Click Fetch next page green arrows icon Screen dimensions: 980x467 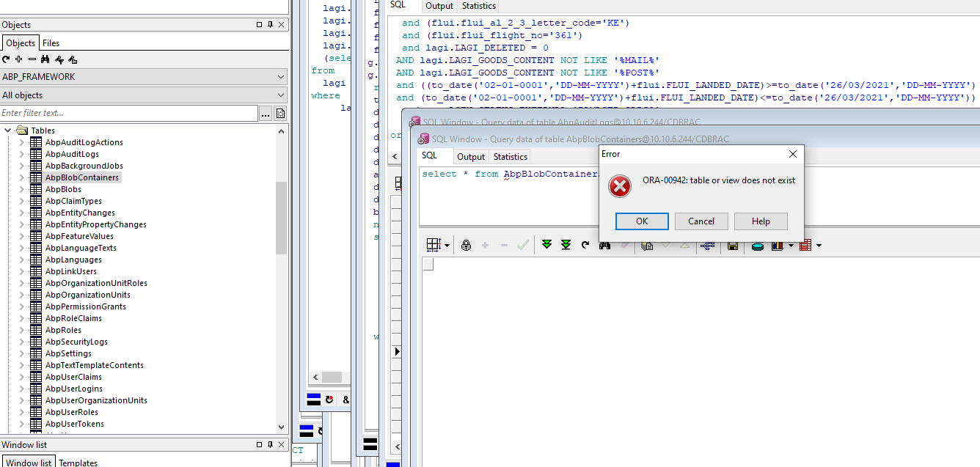tap(546, 245)
